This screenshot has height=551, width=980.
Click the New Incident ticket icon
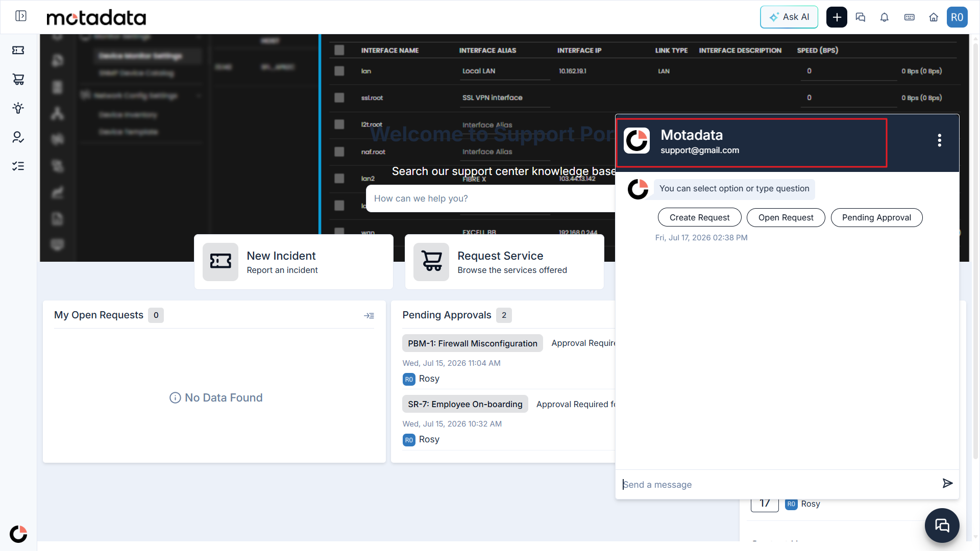220,262
